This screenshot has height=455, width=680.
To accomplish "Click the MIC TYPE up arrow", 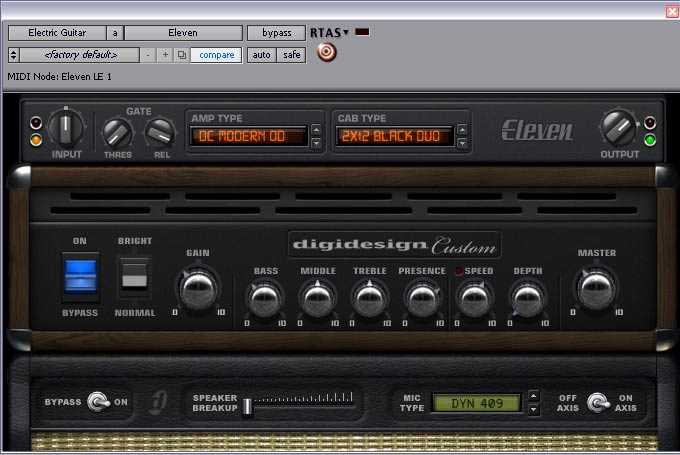I will [533, 396].
